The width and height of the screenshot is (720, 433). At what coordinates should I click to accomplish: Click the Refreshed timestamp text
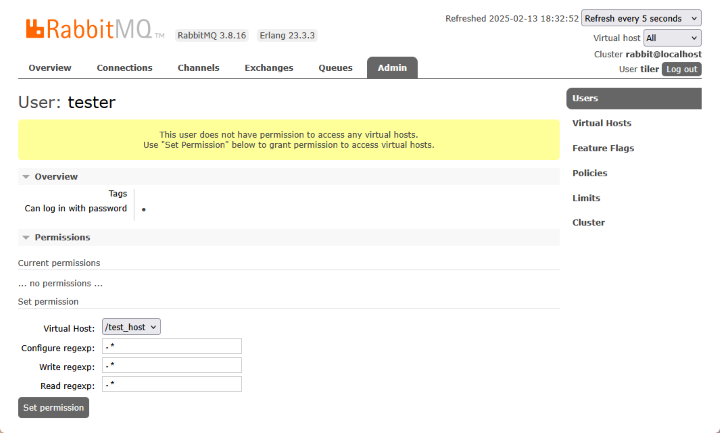coord(512,19)
